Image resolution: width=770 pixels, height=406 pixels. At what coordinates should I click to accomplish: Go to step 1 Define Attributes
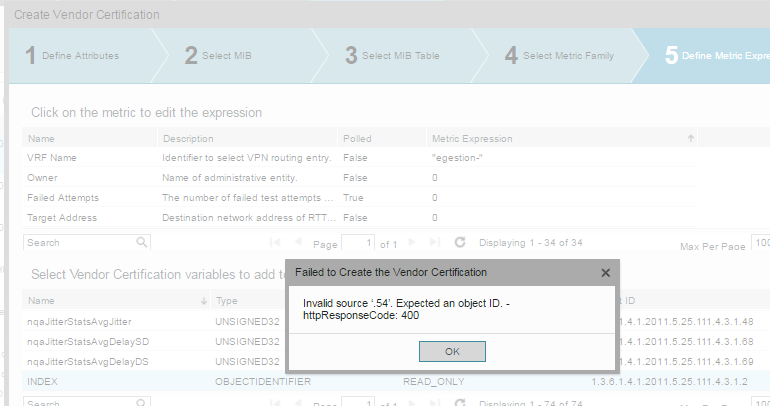click(81, 55)
